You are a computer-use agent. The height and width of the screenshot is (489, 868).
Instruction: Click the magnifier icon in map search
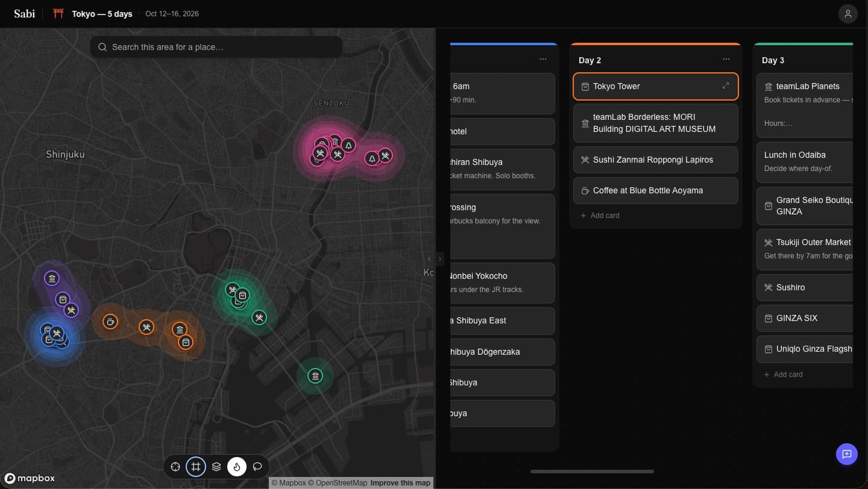click(x=102, y=47)
